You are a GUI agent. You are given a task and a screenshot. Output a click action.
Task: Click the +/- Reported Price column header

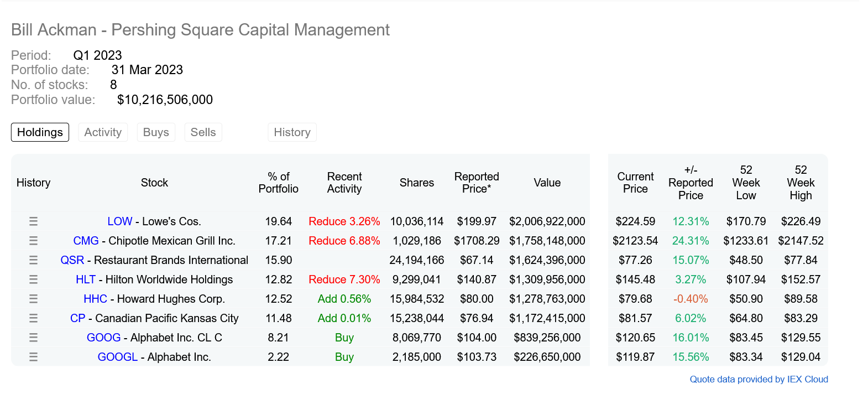pos(691,183)
